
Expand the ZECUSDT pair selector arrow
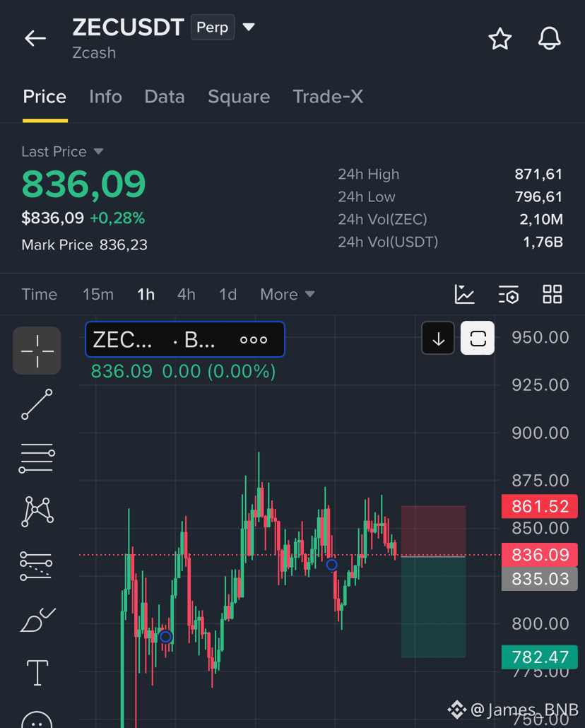click(249, 27)
